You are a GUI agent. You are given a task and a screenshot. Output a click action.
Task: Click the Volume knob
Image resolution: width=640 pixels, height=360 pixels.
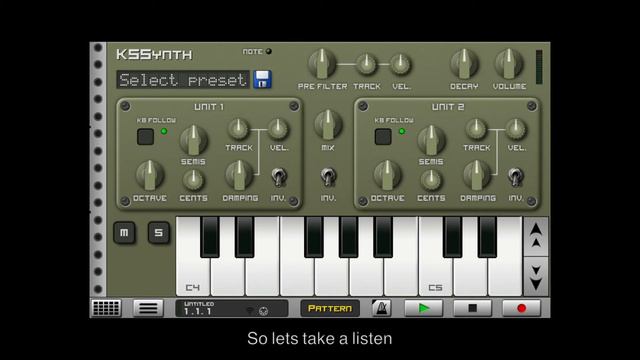pyautogui.click(x=509, y=64)
